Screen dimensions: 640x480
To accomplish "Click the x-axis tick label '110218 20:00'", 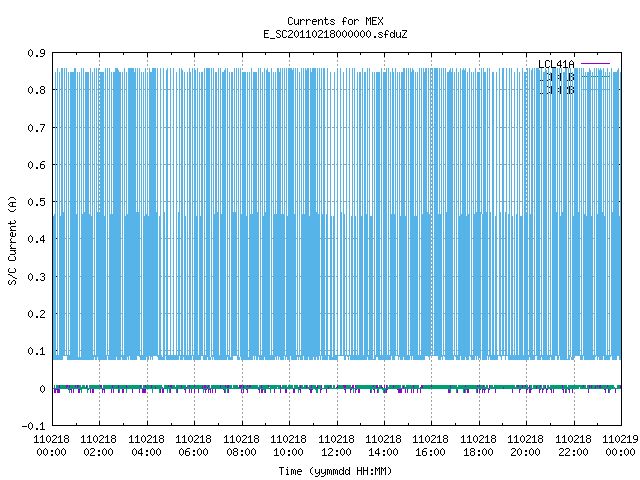I will click(525, 446).
